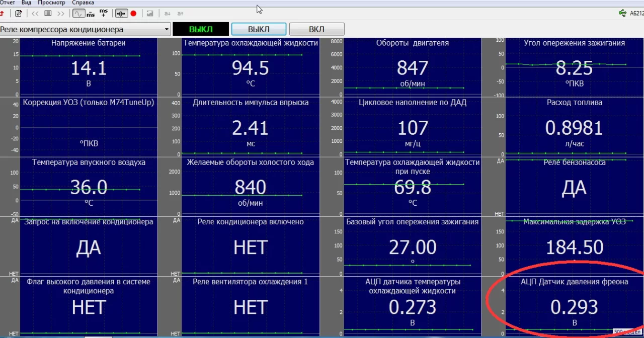Image resolution: width=644 pixels, height=338 pixels.
Task: Toggle the waveform graph view icon
Action: point(79,14)
